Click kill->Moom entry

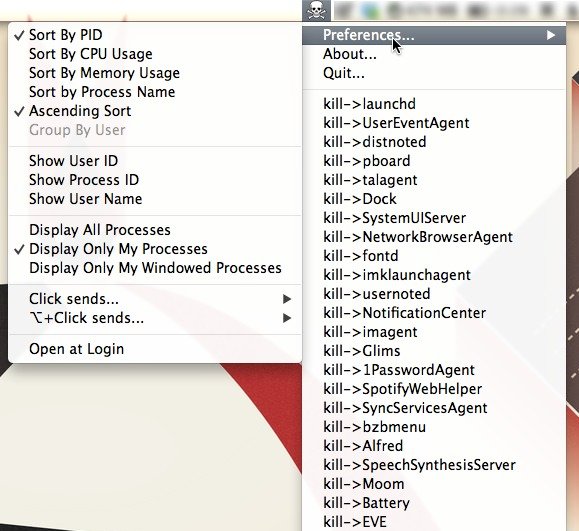434,484
